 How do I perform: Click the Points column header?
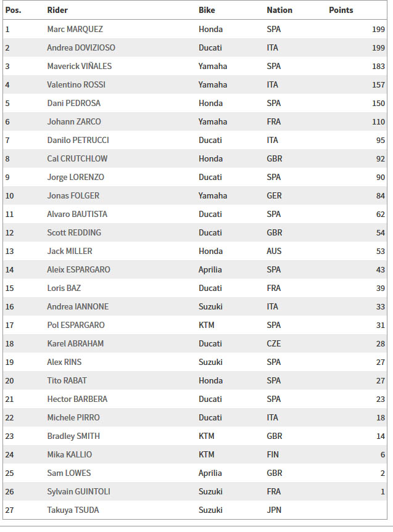341,10
